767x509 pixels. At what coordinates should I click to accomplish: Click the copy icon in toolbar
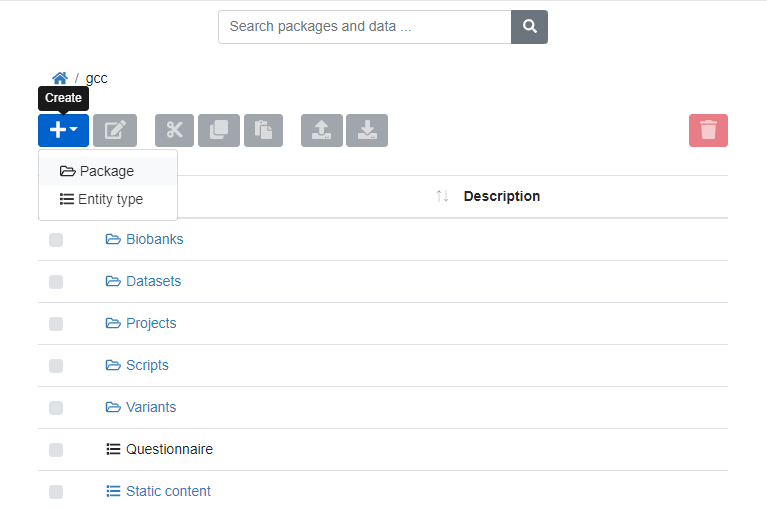click(x=219, y=130)
